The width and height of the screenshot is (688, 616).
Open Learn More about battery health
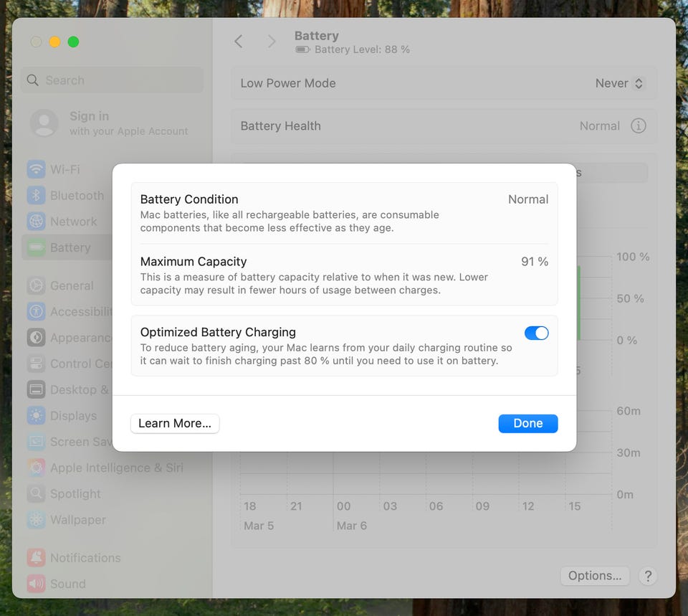tap(175, 423)
